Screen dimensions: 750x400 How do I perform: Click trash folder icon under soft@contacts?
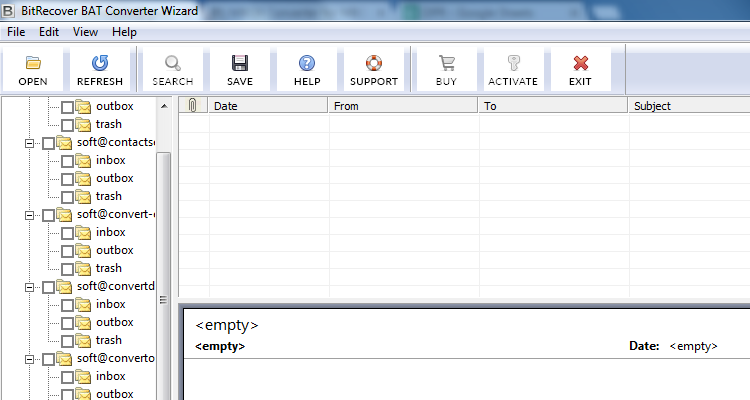coord(83,197)
